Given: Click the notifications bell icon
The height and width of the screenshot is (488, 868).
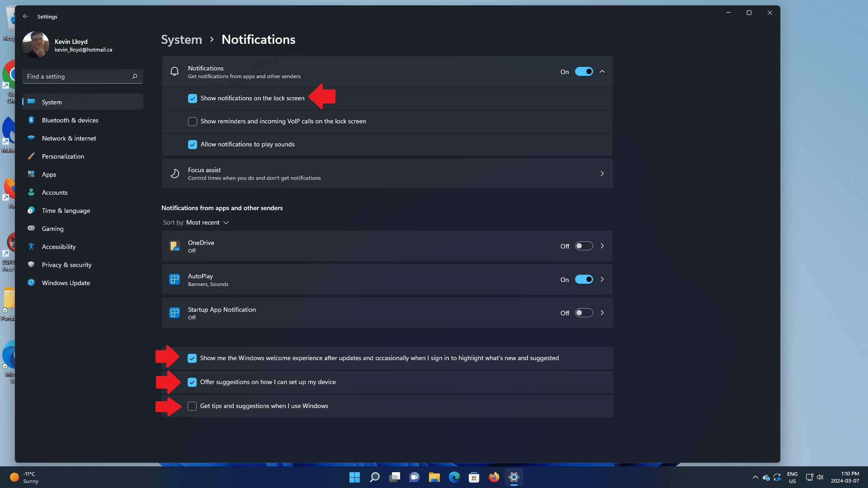Looking at the screenshot, I should (175, 71).
